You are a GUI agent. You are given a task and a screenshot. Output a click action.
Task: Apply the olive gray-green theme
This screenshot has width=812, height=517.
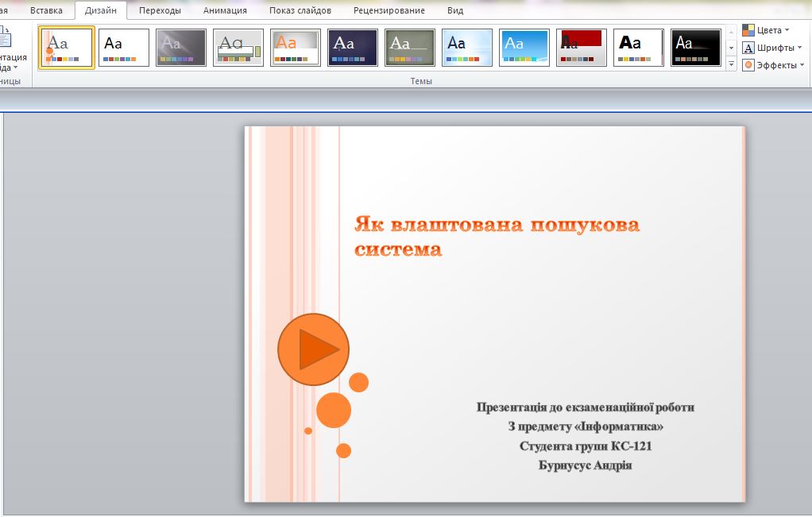pos(410,48)
